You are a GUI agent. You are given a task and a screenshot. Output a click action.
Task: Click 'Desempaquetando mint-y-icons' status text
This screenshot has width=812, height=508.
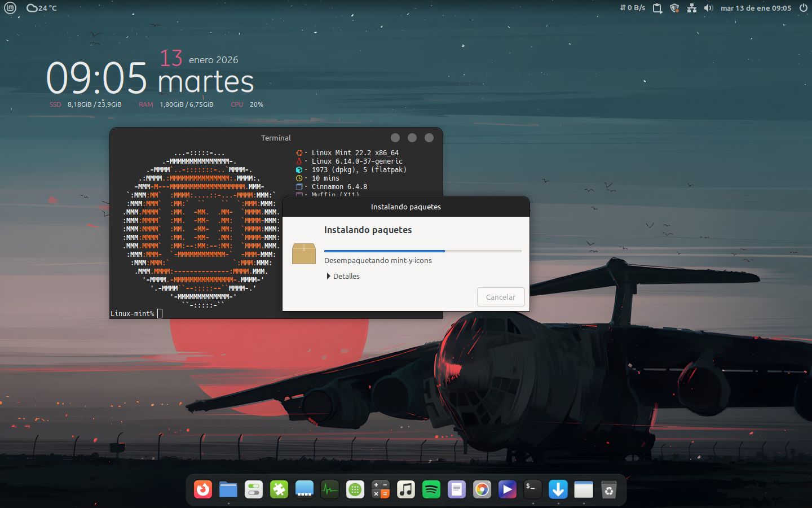(x=378, y=260)
